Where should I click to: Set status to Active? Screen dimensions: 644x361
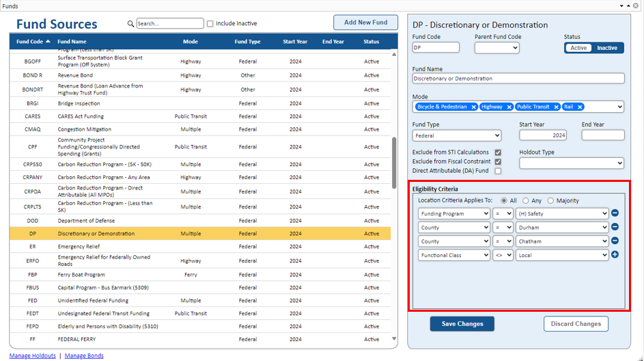pyautogui.click(x=578, y=48)
